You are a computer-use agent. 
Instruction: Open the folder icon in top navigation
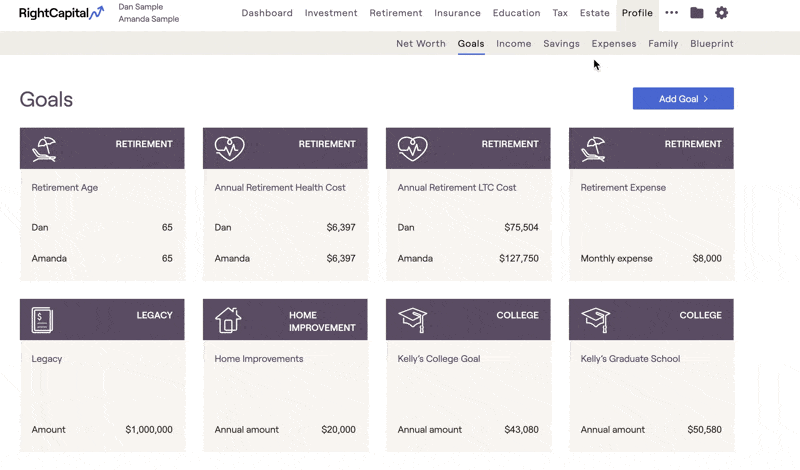[x=697, y=13]
